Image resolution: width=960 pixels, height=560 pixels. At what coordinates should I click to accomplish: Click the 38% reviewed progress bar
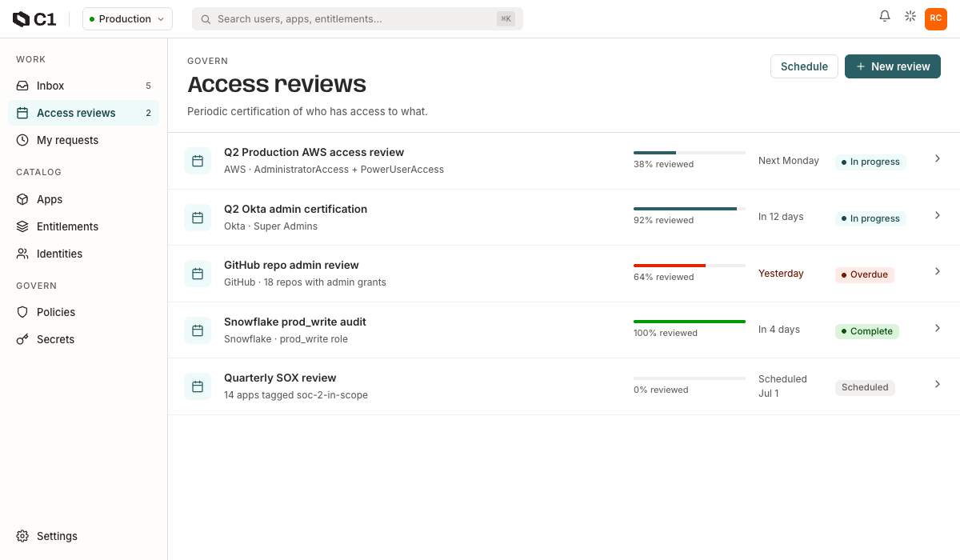[x=690, y=152]
